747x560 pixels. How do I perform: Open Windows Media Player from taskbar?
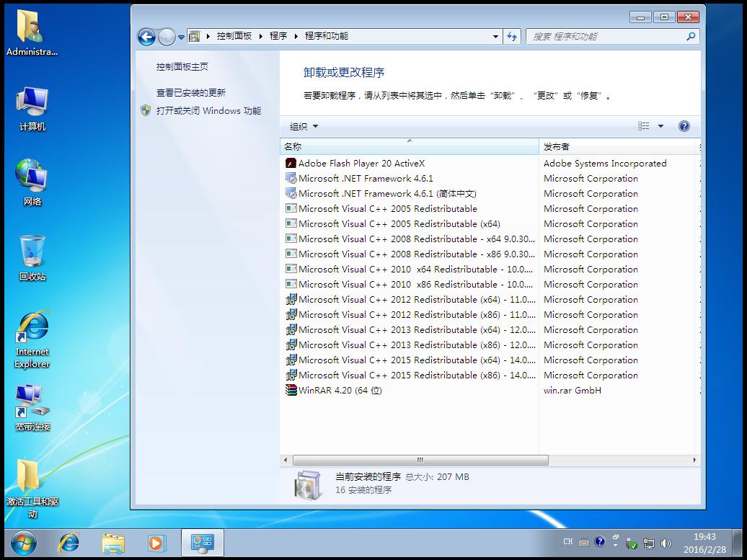coord(156,543)
